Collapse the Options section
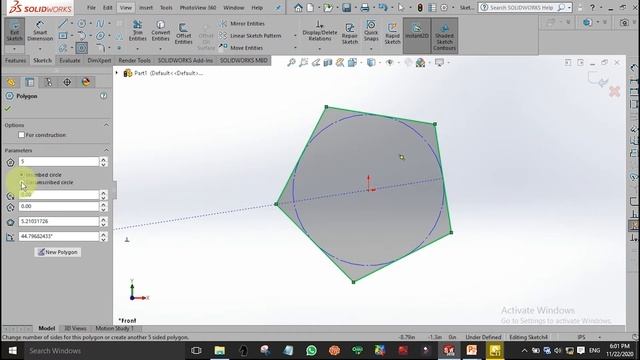The height and width of the screenshot is (360, 640). [x=106, y=125]
